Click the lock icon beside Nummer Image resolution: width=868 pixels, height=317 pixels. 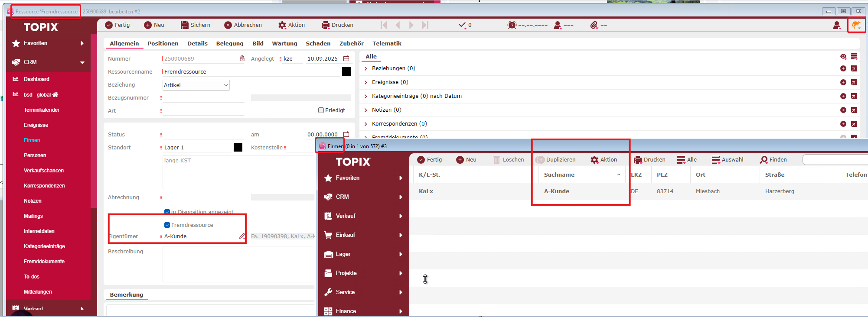click(242, 58)
